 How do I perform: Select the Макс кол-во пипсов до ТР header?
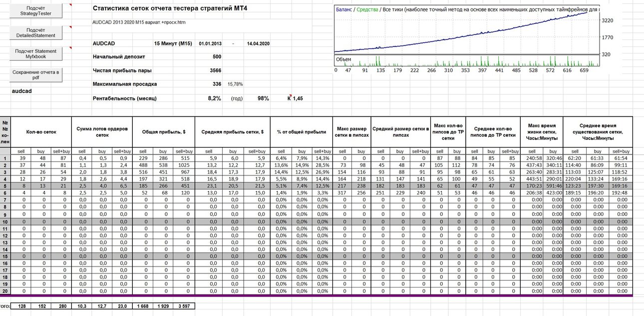tap(448, 132)
